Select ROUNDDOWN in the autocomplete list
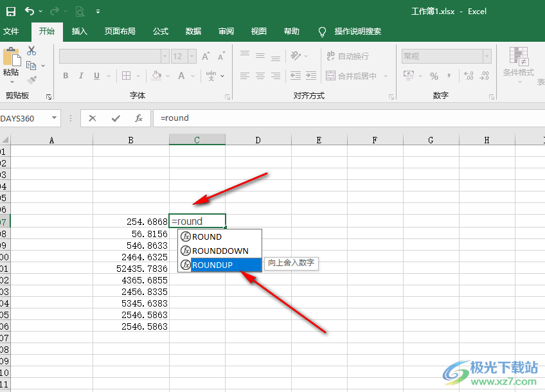 coord(220,251)
